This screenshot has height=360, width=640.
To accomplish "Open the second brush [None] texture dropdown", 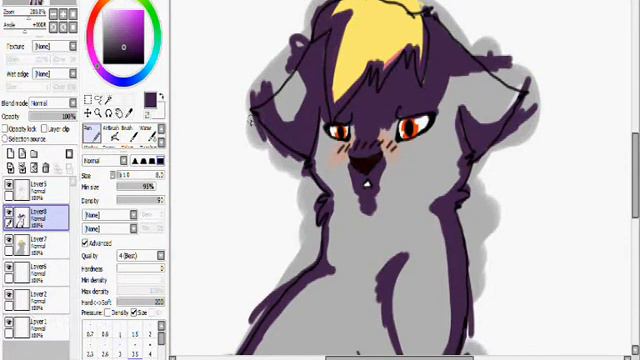I will (110, 229).
